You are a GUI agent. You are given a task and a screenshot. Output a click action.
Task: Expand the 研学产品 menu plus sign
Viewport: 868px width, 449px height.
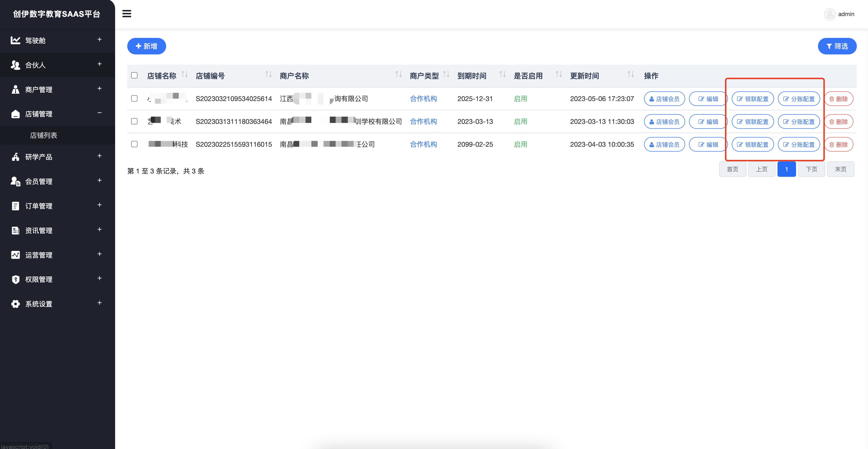[99, 156]
